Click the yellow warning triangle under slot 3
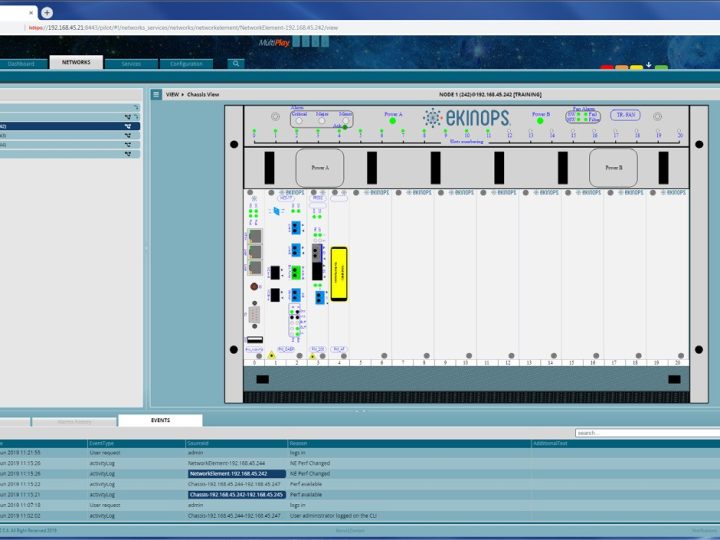720x540 pixels. (x=313, y=356)
